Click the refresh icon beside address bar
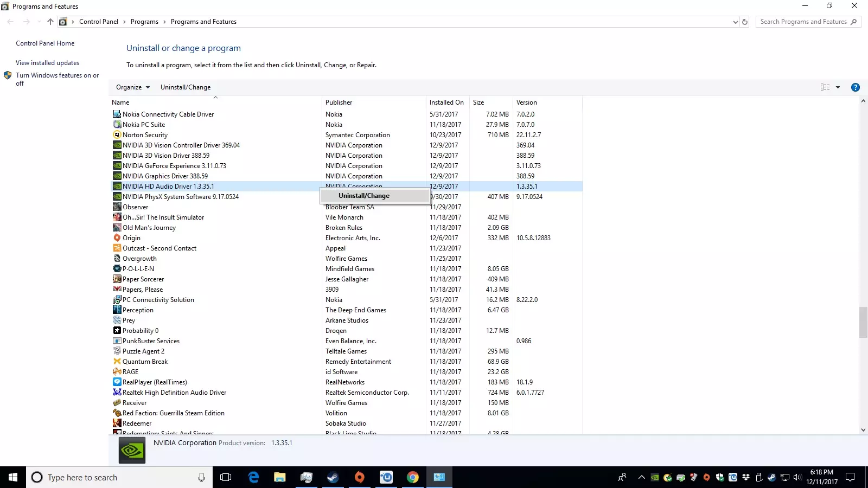Image resolution: width=868 pixels, height=488 pixels. click(745, 22)
